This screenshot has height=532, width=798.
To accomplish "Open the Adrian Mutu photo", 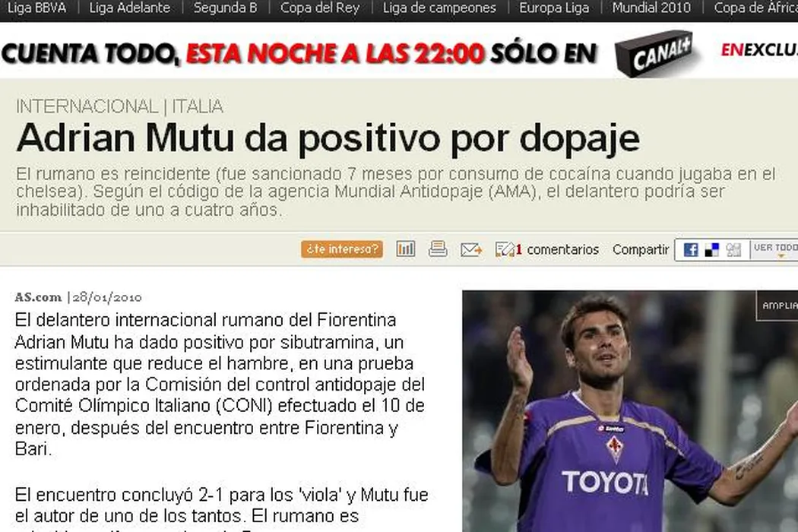I will (630, 411).
